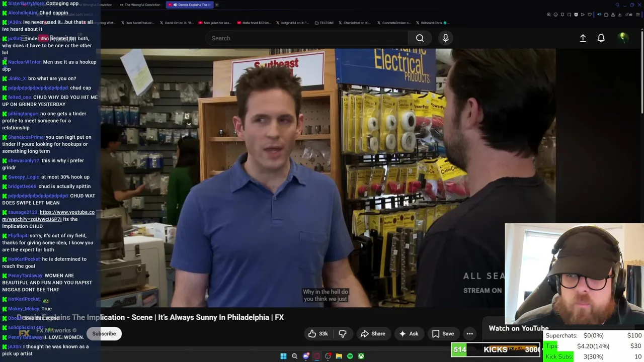Click the YouTube search magnifier button

(x=420, y=38)
